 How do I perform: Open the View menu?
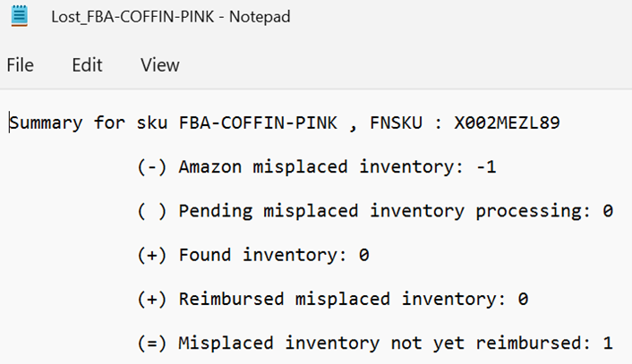160,64
